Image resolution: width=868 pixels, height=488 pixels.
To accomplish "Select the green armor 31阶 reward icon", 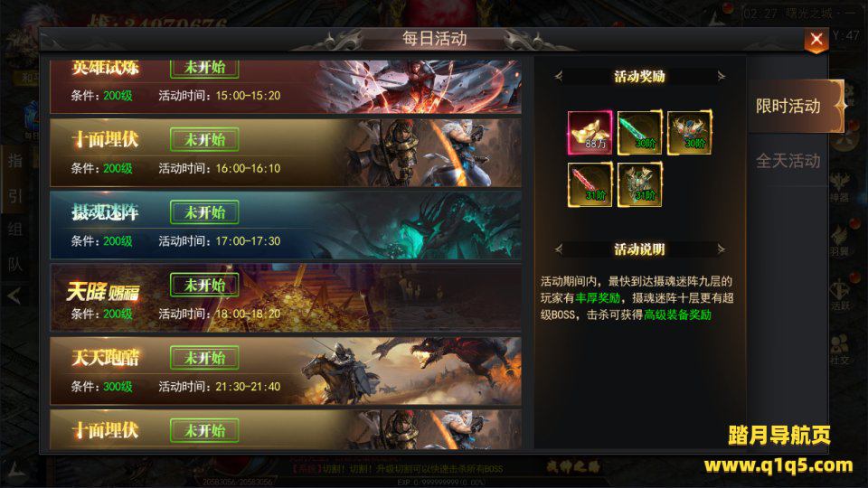I will tap(639, 184).
